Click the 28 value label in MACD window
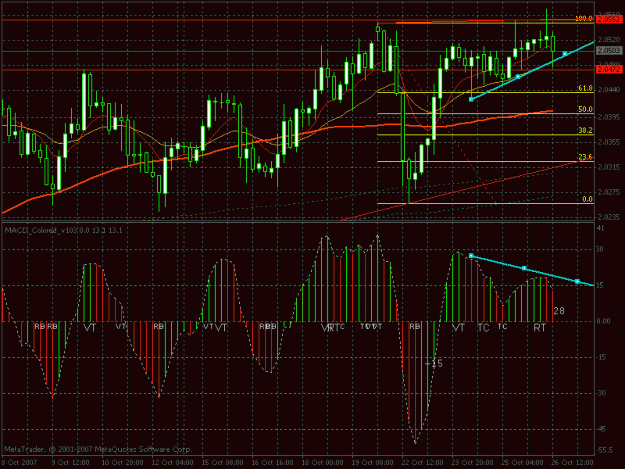This screenshot has width=625, height=469. (x=559, y=311)
